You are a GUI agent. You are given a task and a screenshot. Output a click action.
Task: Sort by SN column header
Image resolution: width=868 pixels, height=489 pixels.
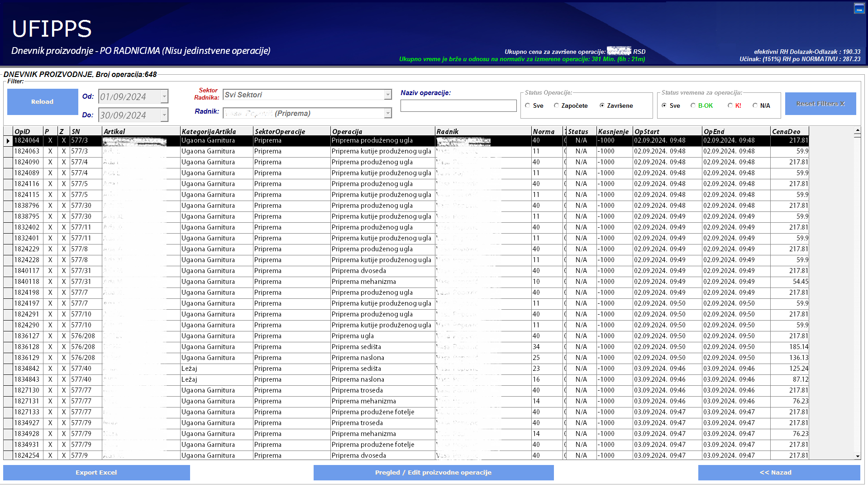tap(86, 131)
